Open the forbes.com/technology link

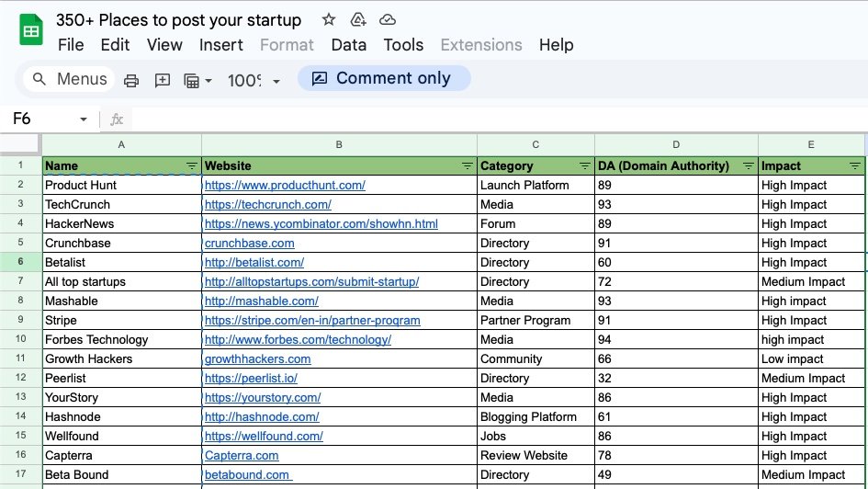[x=298, y=340]
